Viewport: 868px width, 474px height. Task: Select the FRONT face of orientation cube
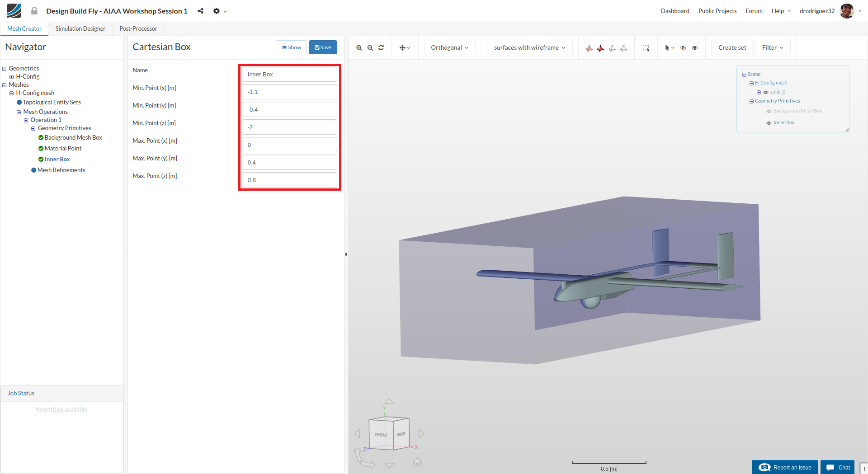pyautogui.click(x=381, y=434)
